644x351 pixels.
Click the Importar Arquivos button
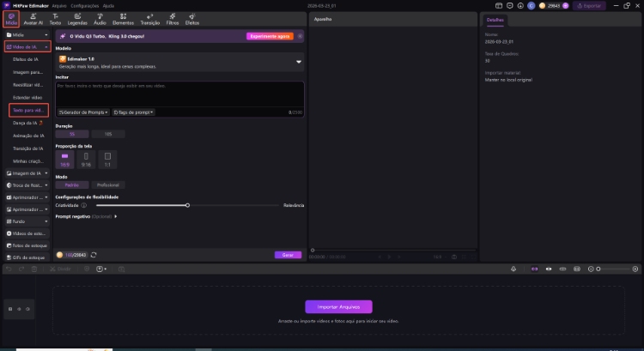[x=338, y=306]
